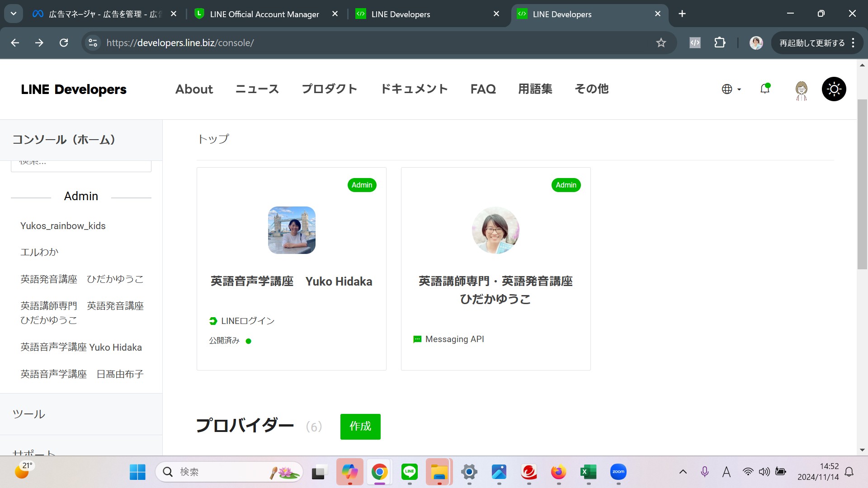This screenshot has height=488, width=868.
Task: Open the ドキュメント menu
Action: 414,89
